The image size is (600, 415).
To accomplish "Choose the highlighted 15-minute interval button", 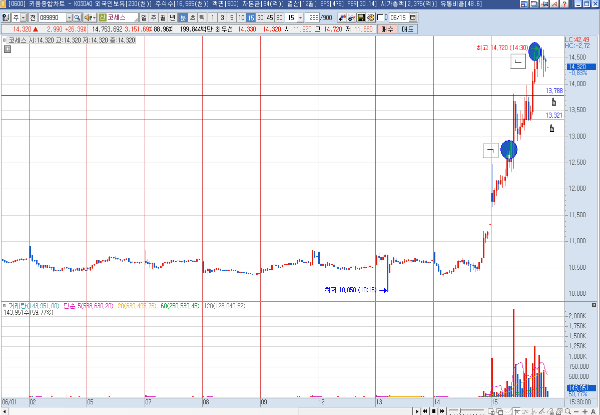I will 251,18.
